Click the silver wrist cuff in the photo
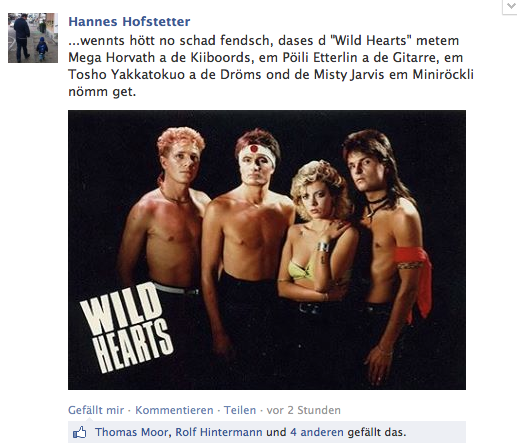Image resolution: width=517 pixels, height=443 pixels. pyautogui.click(x=323, y=247)
